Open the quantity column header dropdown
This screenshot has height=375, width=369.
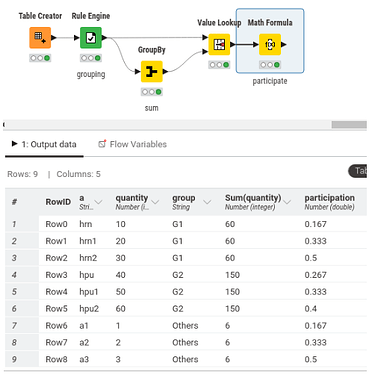(x=155, y=202)
